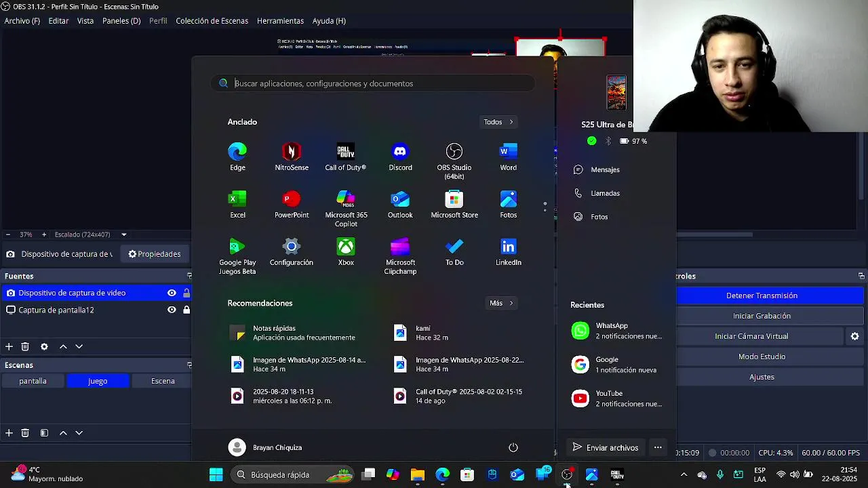Toggle visibility of Captura de pantalla12
868x488 pixels.
[172, 310]
